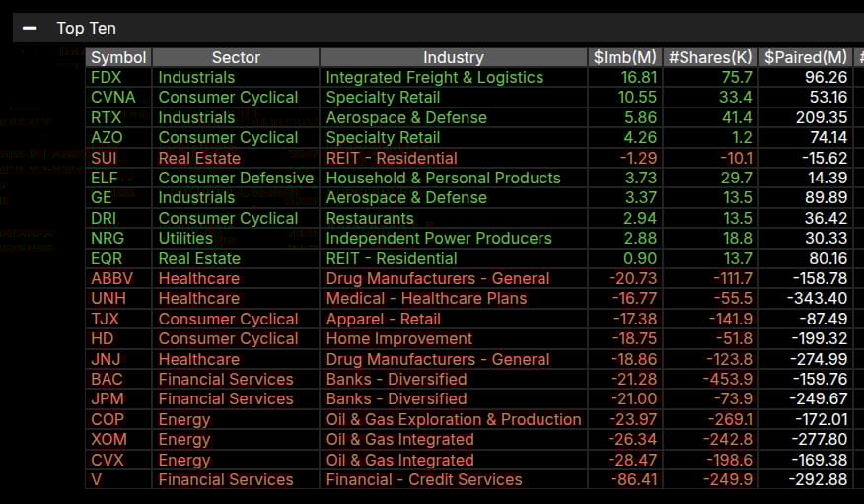The image size is (864, 504).
Task: Click Utilities sector cell
Action: pyautogui.click(x=236, y=238)
